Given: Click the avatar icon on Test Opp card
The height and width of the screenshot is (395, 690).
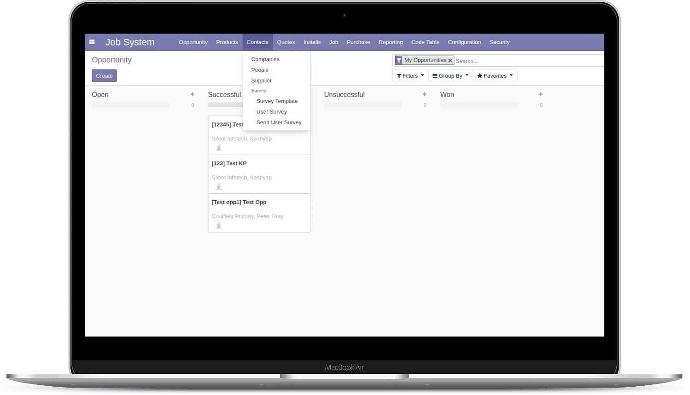Looking at the screenshot, I should pyautogui.click(x=219, y=226).
